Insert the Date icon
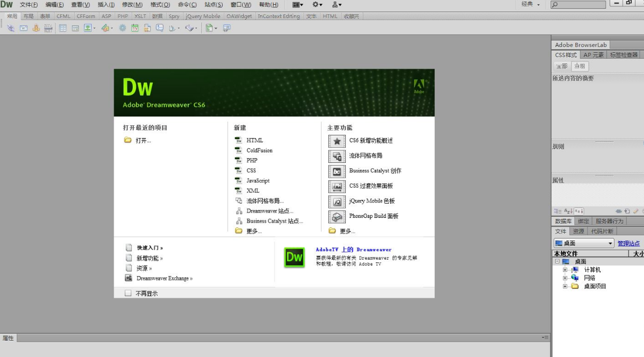 pos(135,28)
